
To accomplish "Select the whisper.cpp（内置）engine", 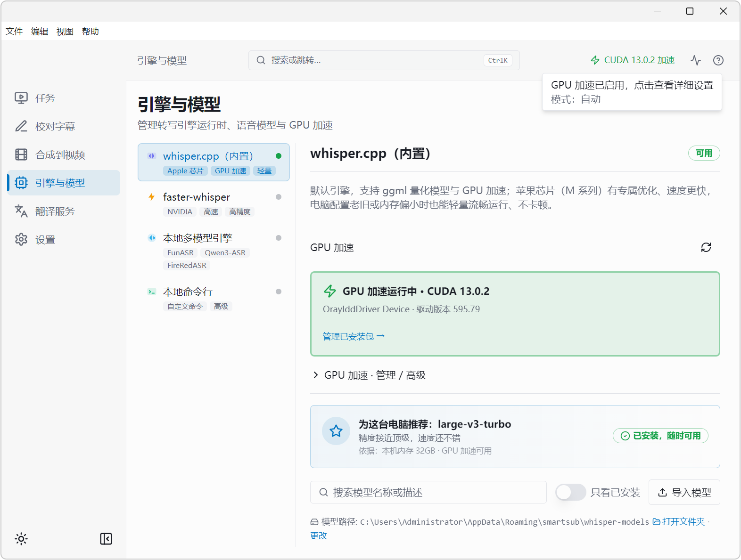I will (214, 162).
